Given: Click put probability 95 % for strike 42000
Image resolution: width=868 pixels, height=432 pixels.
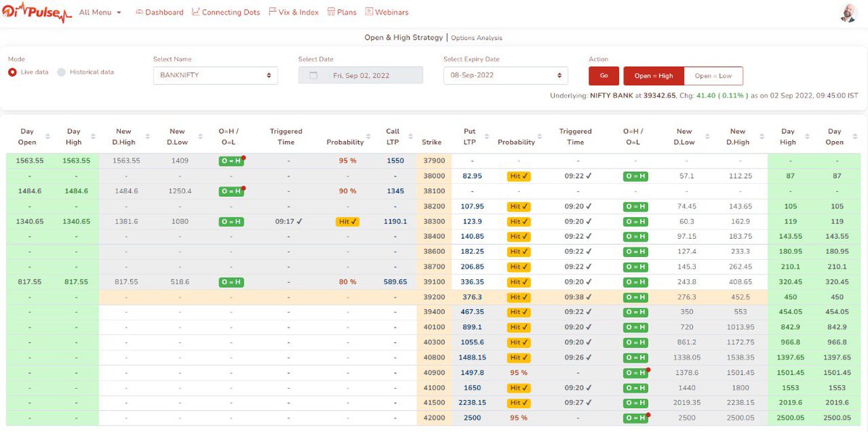Looking at the screenshot, I should 519,418.
